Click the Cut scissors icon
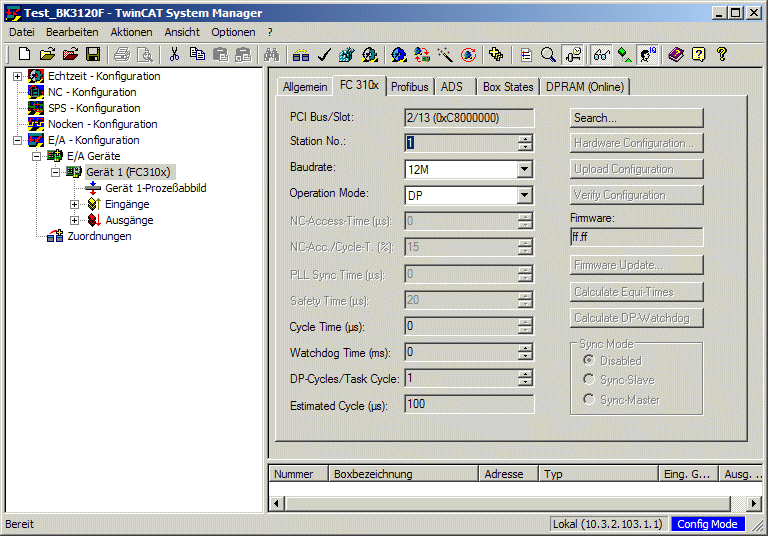768x536 pixels. pos(174,54)
